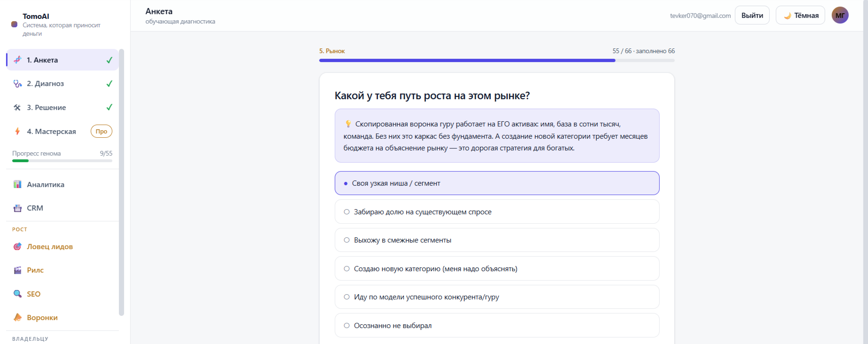
Task: Click the sidebar vertical scrollbar
Action: click(121, 182)
